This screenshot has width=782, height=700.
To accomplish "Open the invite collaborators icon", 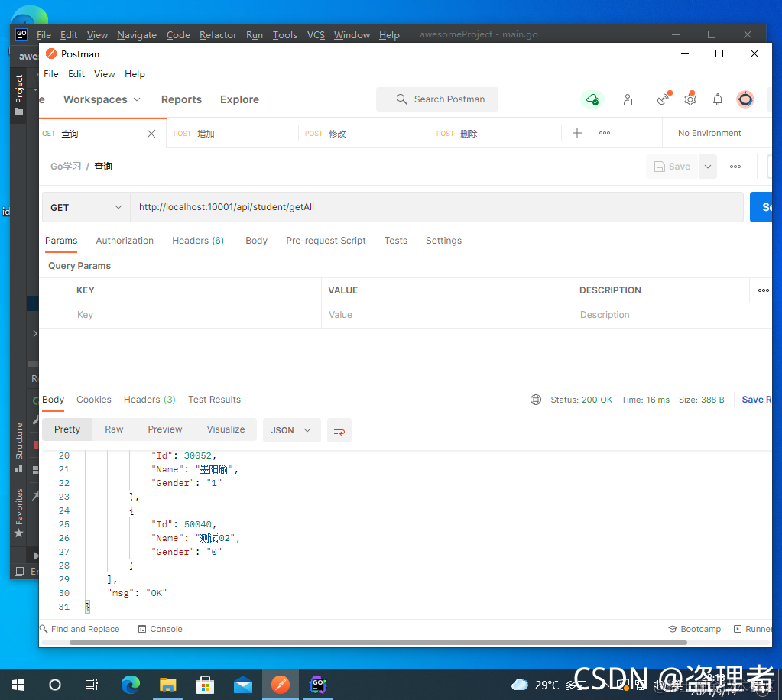I will (629, 99).
